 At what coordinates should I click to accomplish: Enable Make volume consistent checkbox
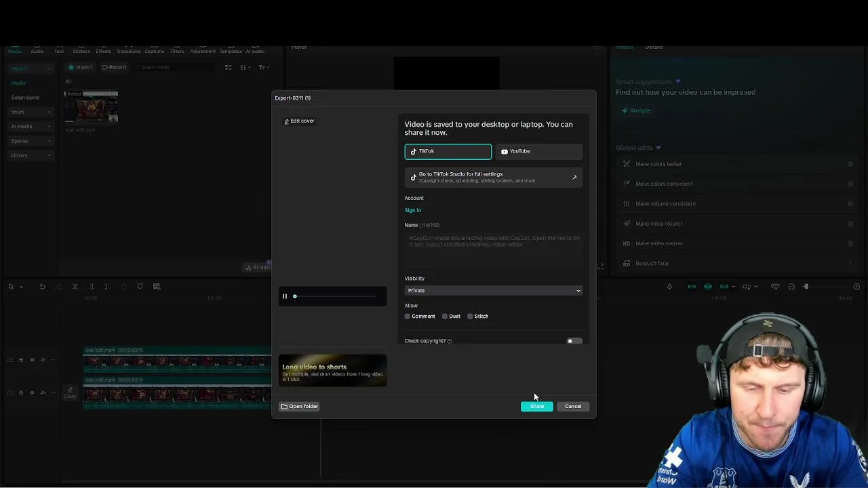point(850,203)
